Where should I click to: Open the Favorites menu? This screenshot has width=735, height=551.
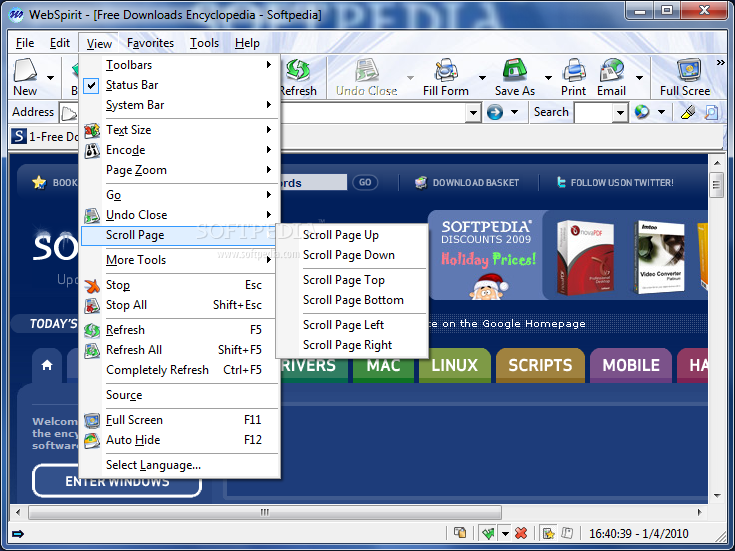[x=150, y=43]
